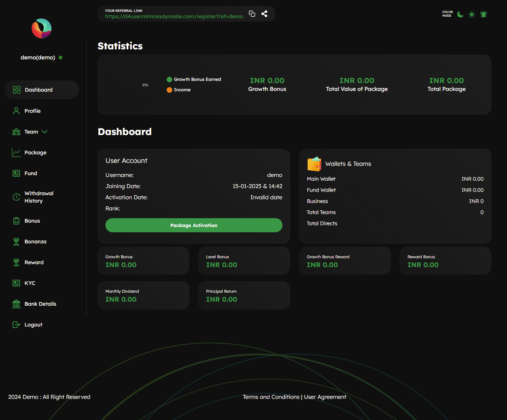Select the Monthly Dividend card
This screenshot has height=420, width=507.
143,295
